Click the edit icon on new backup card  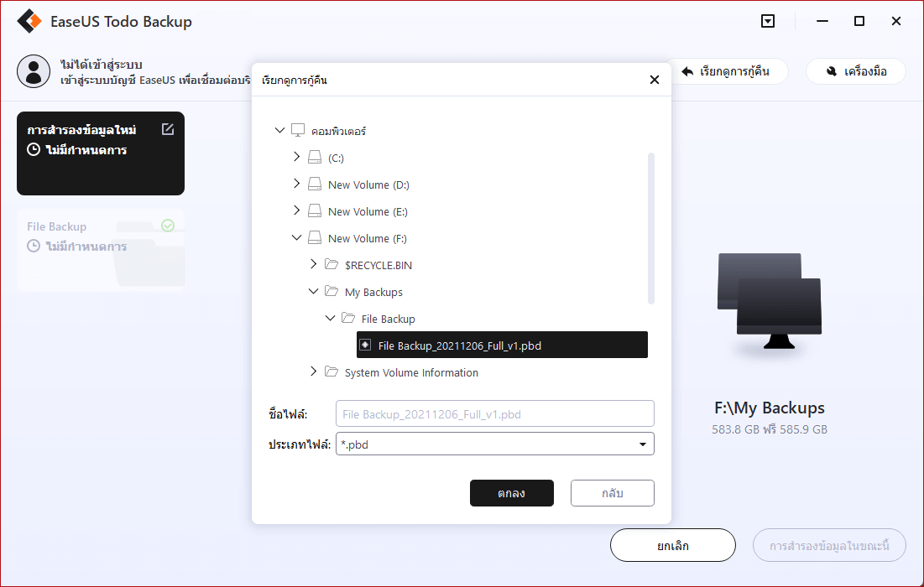pyautogui.click(x=168, y=129)
